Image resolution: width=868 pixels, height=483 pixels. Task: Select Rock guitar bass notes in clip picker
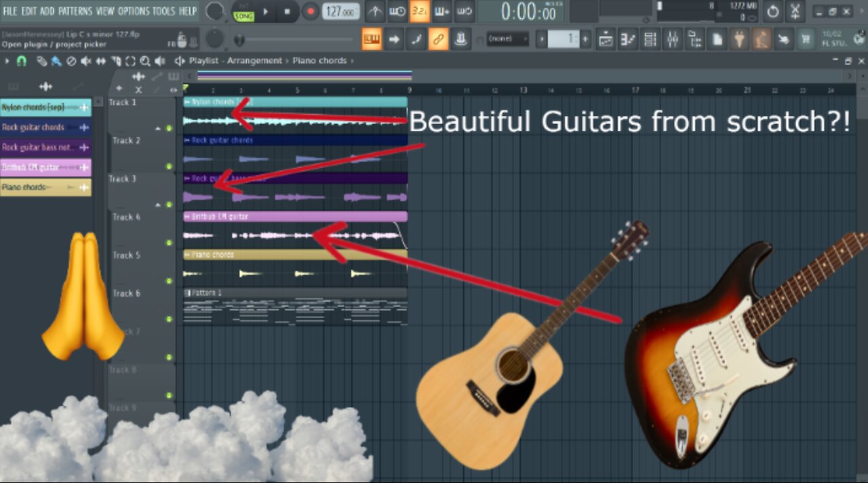(x=45, y=147)
